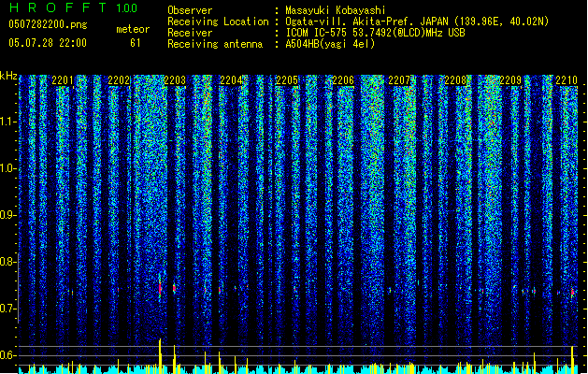Click the 1.1 frequency axis label
Viewport: 588px width, 374px height.
(7, 122)
